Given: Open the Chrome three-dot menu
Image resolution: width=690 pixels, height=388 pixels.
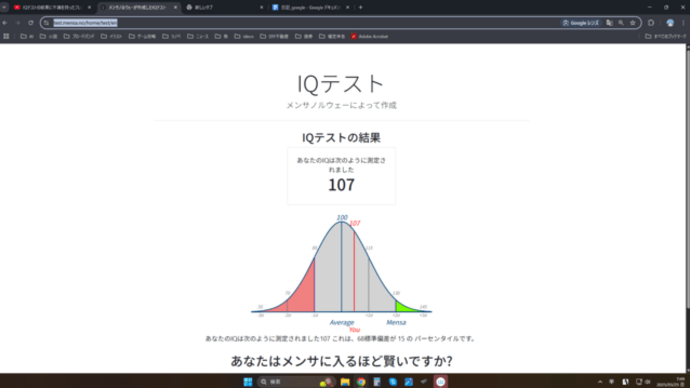Looking at the screenshot, I should 683,23.
